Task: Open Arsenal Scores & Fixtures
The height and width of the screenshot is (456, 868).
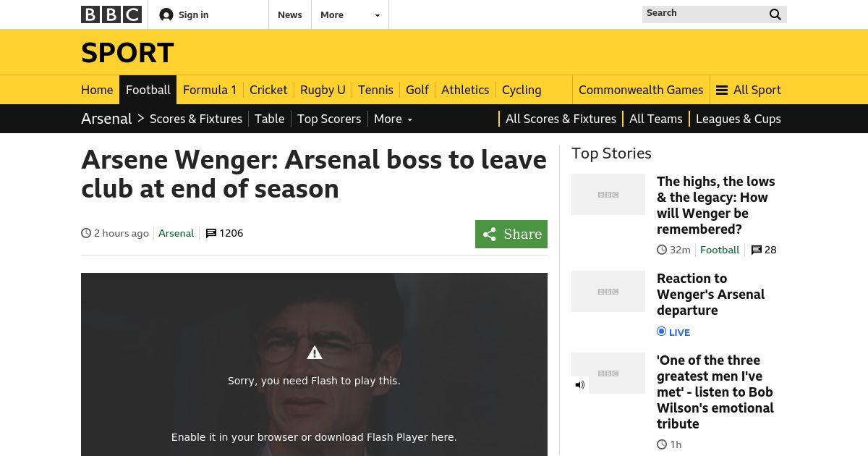Action: pos(196,119)
